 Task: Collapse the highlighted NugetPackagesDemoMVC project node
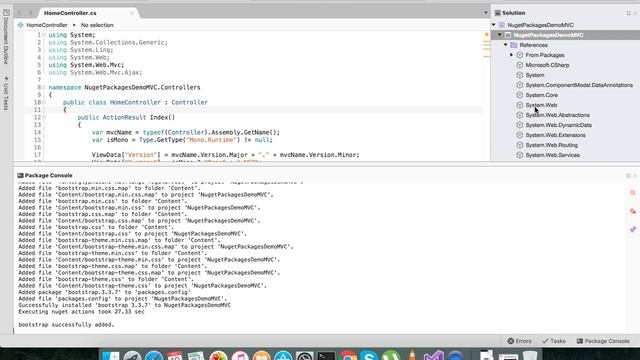coord(500,35)
